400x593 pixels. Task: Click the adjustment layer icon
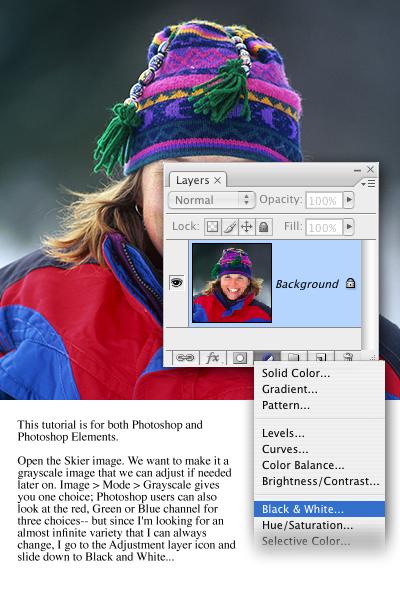tap(267, 357)
